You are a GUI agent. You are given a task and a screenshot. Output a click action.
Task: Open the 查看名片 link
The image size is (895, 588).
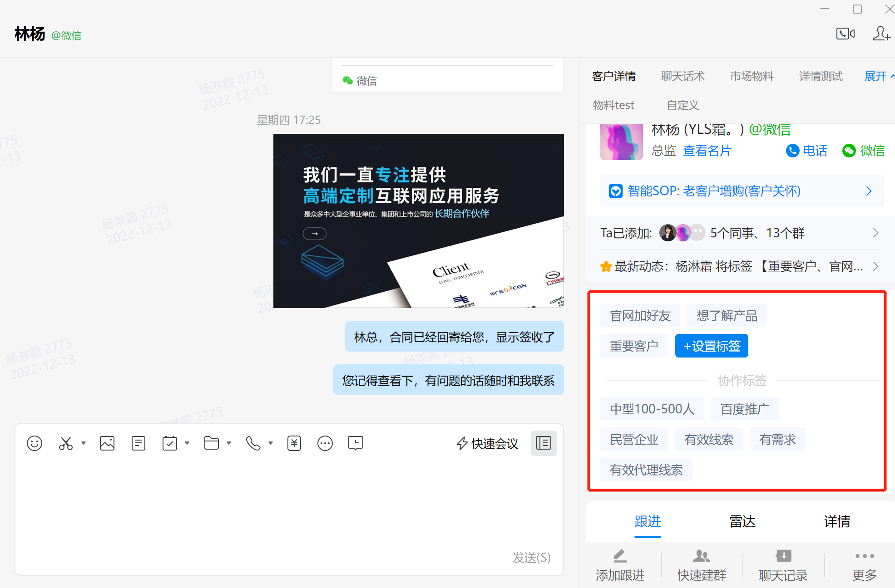coord(707,151)
